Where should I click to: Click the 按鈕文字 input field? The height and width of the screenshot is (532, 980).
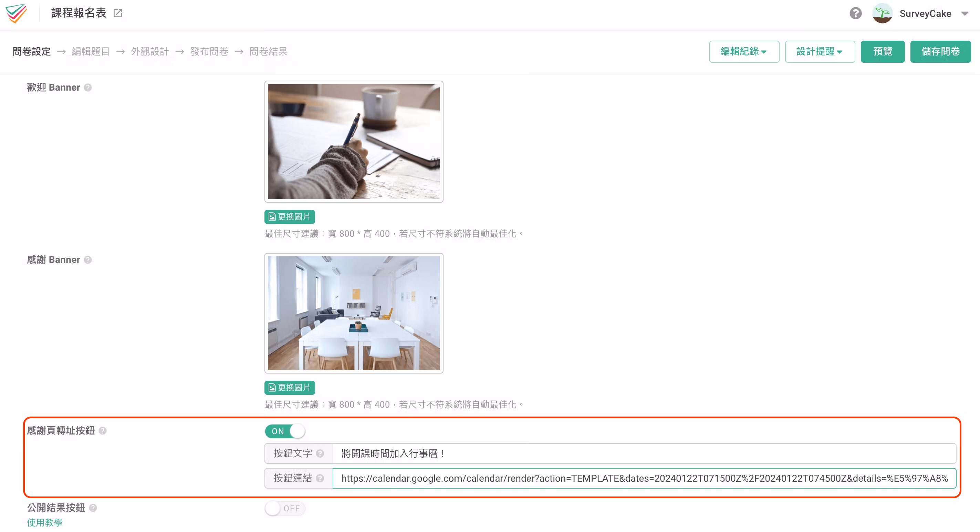pos(644,453)
